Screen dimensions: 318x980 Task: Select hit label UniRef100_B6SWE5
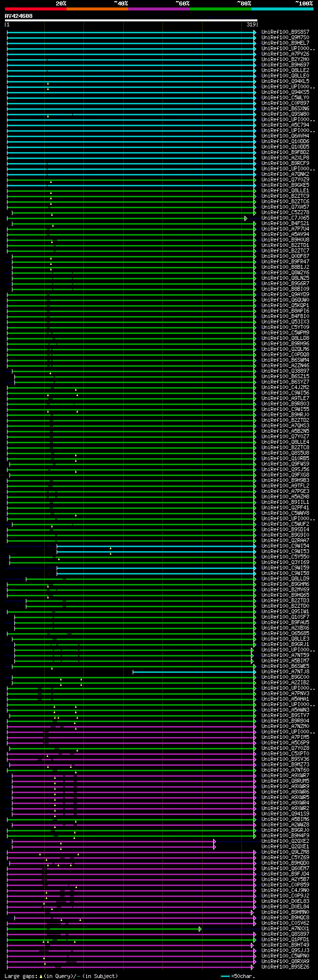click(285, 666)
